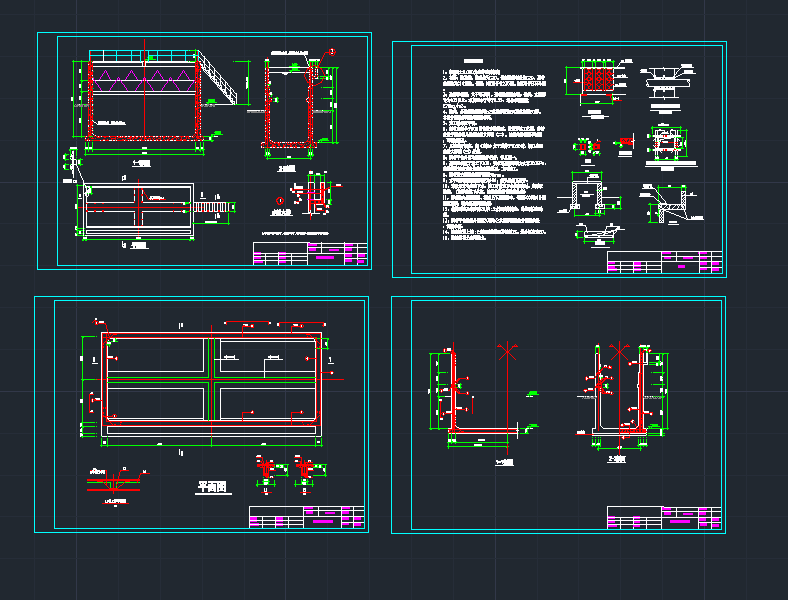Click the left red X break marker
Viewport: 788px width, 600px height.
[509, 353]
